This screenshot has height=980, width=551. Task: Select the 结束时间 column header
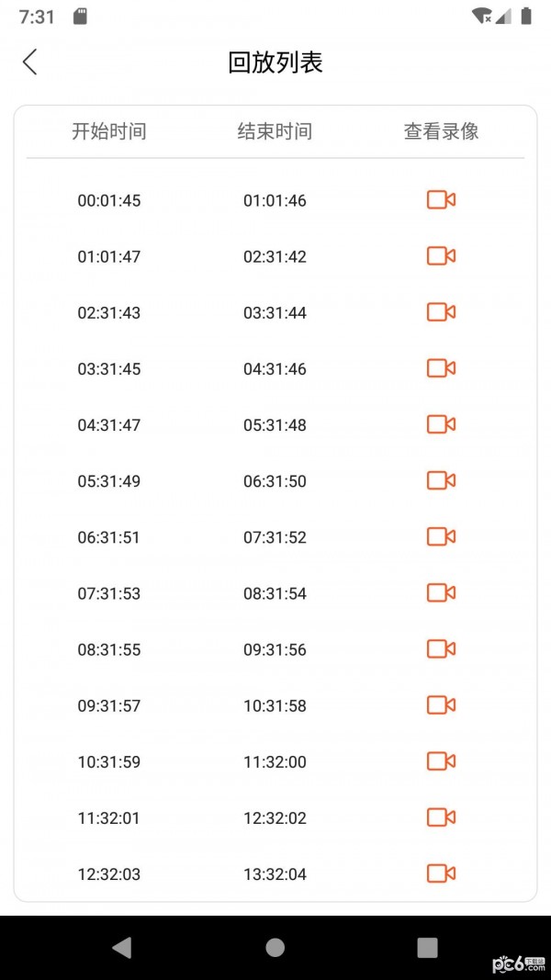pyautogui.click(x=275, y=131)
